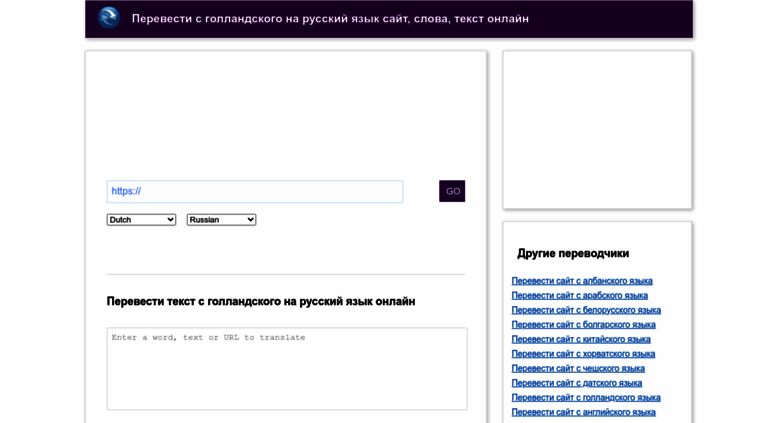The height and width of the screenshot is (423, 777).
Task: Click the GO button
Action: 452,191
